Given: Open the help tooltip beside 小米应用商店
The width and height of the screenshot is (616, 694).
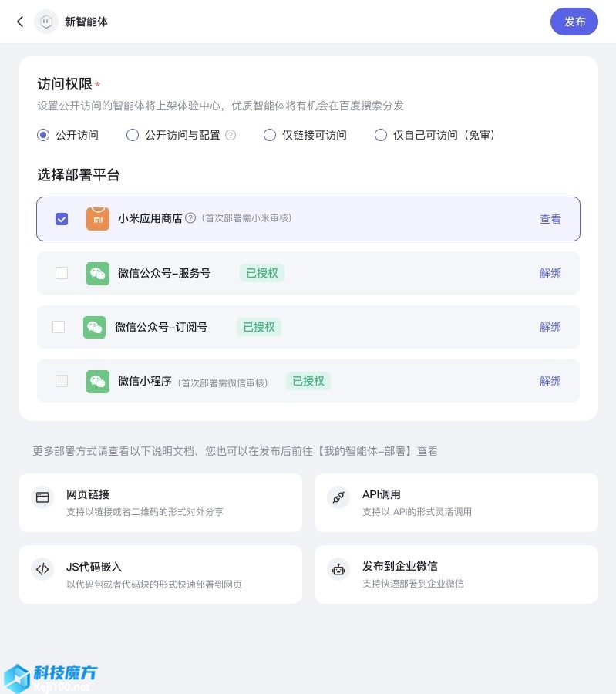Looking at the screenshot, I should pyautogui.click(x=190, y=217).
